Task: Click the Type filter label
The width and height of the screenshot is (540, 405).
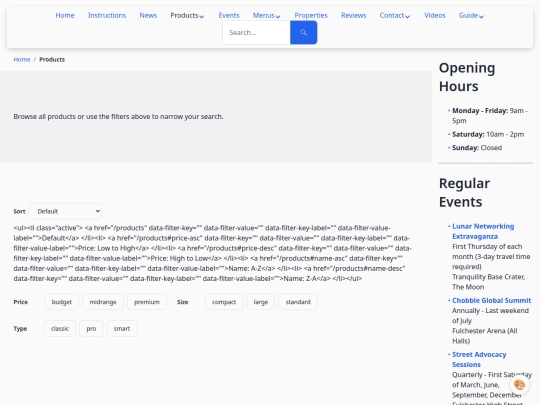Action: pos(20,329)
